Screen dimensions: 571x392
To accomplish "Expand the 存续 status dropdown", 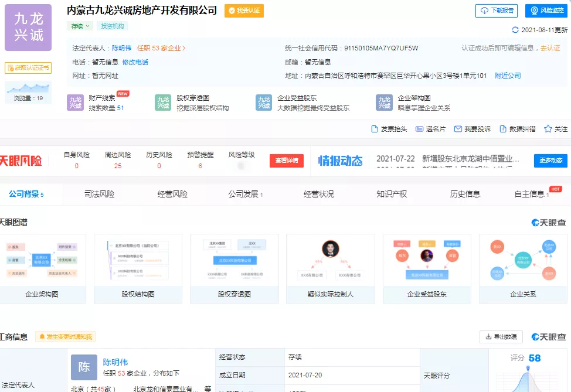I will coord(89,26).
